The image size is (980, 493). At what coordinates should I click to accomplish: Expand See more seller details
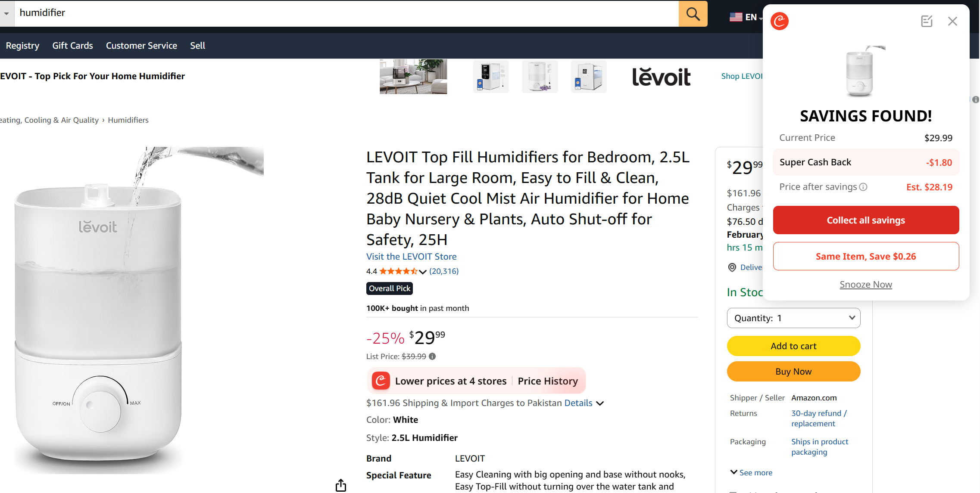pyautogui.click(x=751, y=472)
